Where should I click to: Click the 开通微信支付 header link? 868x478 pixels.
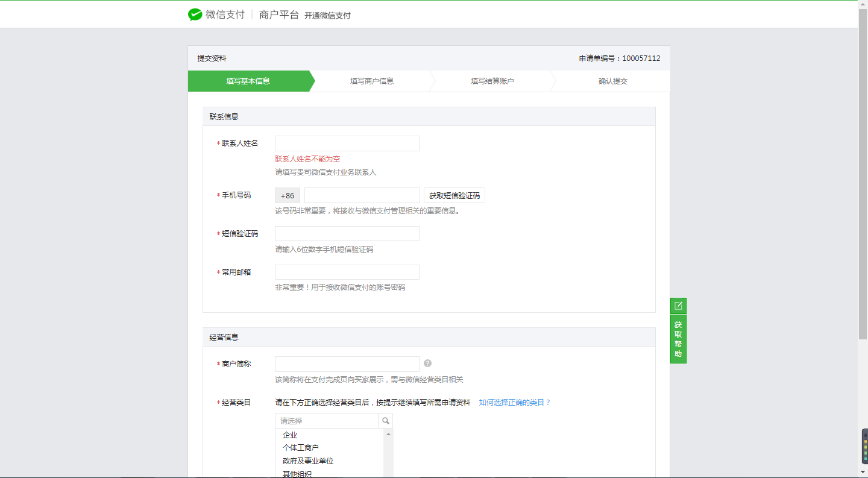(x=329, y=14)
